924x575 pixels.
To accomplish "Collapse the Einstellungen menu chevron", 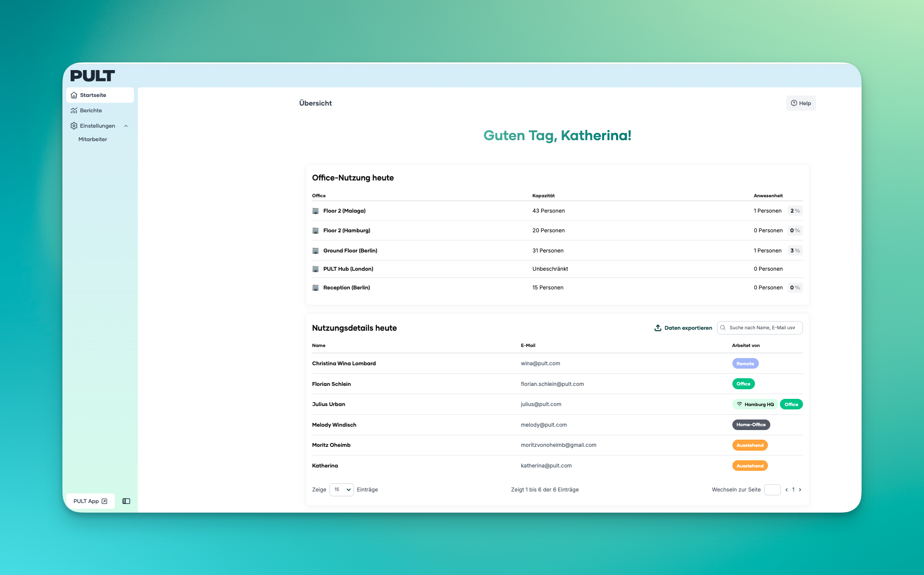I will click(126, 126).
